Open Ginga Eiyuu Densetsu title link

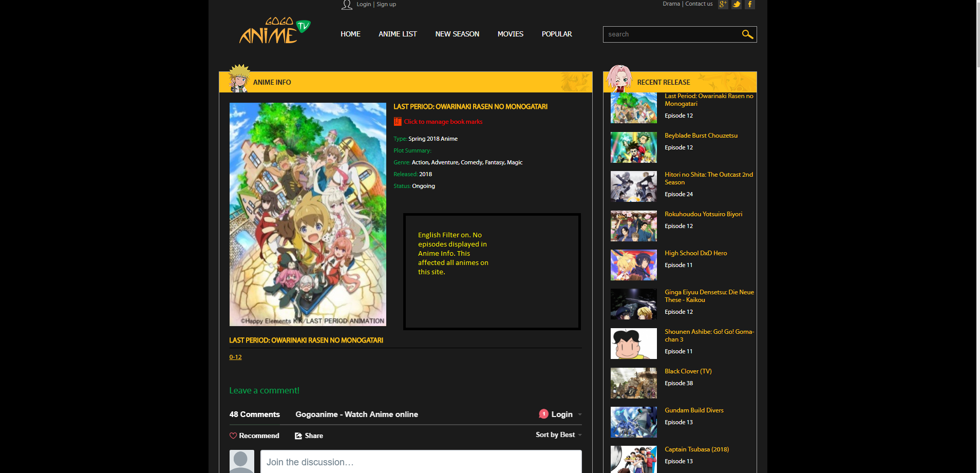pyautogui.click(x=709, y=296)
